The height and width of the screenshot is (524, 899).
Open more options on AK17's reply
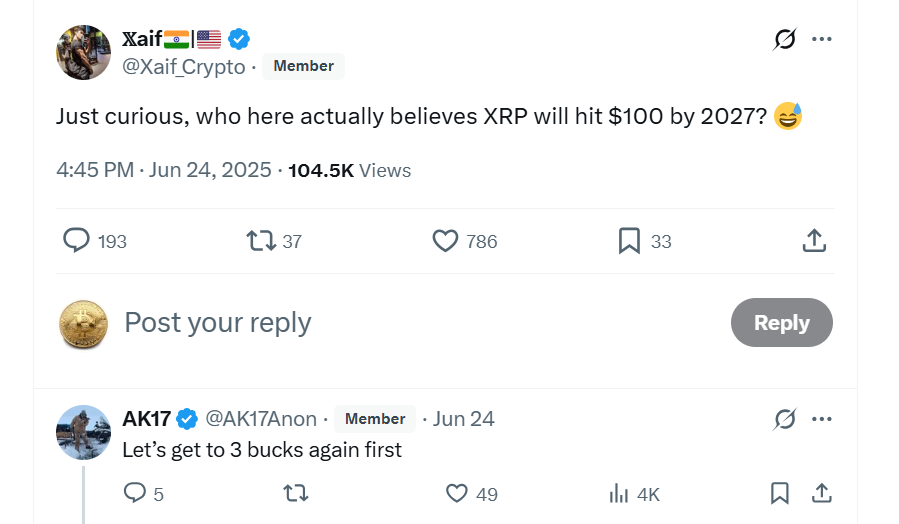click(x=822, y=419)
